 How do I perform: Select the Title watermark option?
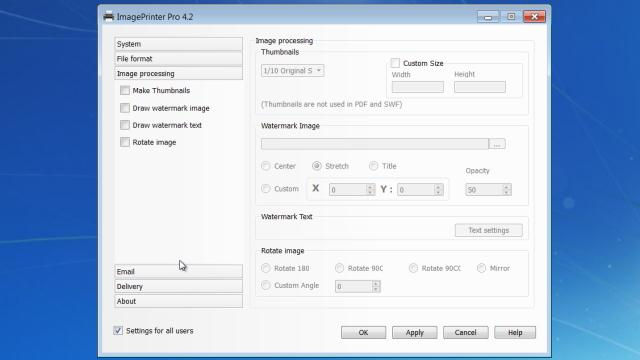373,166
